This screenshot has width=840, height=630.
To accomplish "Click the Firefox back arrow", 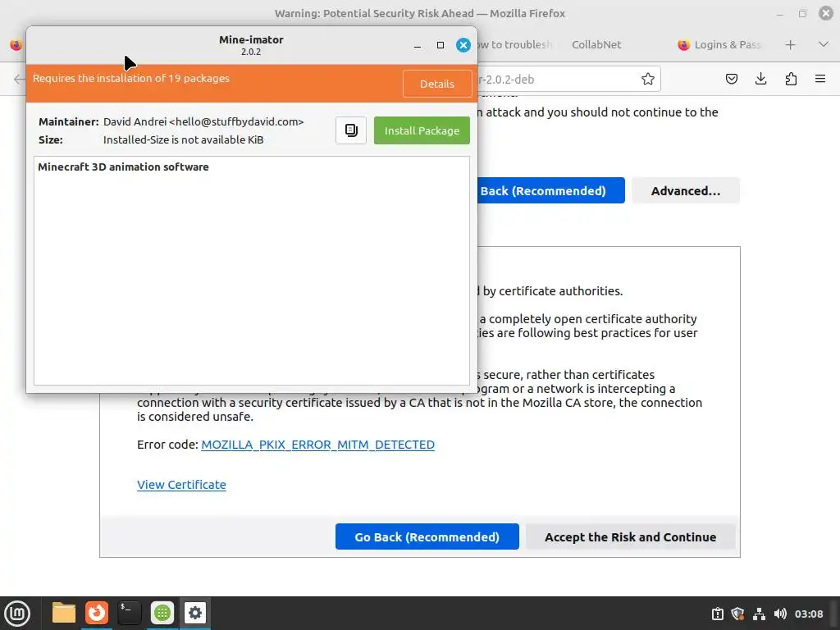I will [19, 80].
